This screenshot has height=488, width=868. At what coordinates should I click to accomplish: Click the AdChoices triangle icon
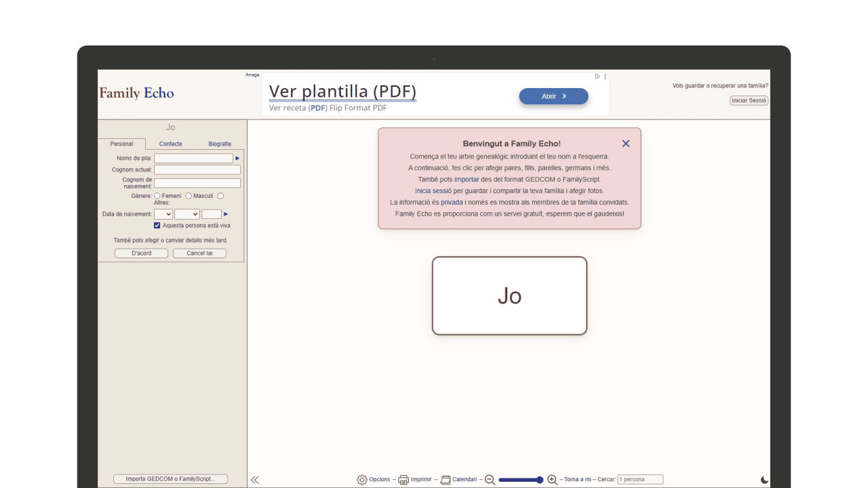point(597,77)
